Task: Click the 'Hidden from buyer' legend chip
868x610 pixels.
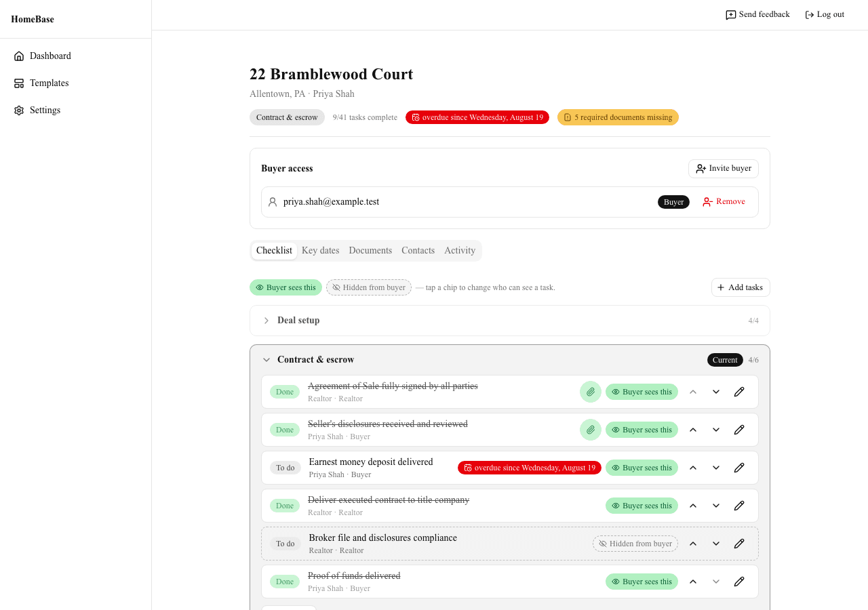Action: tap(369, 287)
